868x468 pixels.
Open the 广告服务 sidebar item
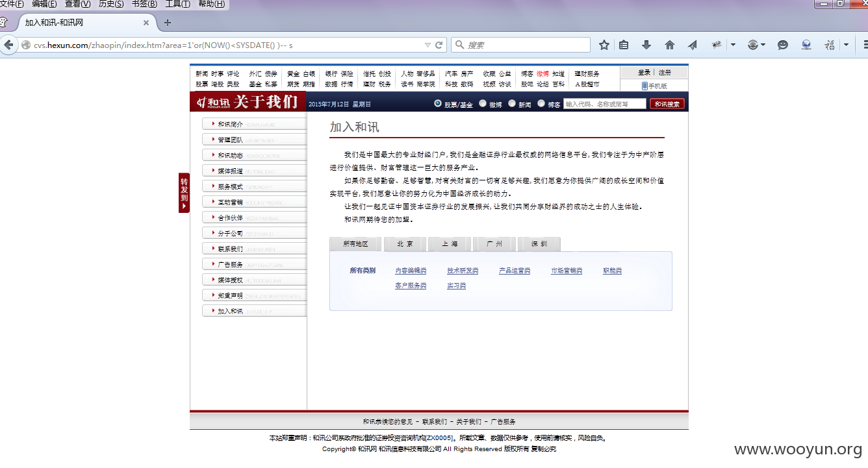254,264
